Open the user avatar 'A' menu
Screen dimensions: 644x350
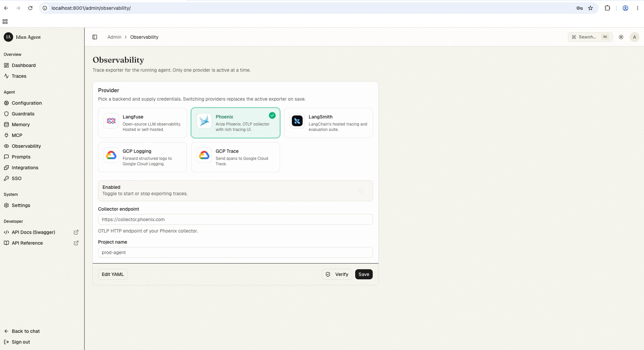(x=635, y=37)
